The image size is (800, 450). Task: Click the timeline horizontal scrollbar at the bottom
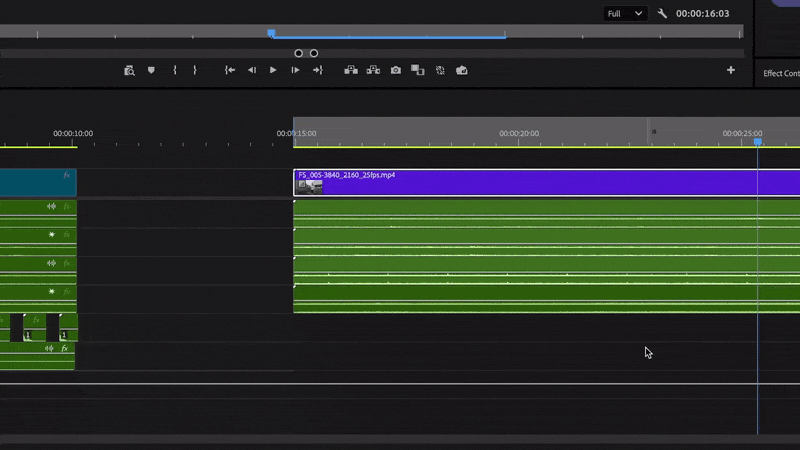click(x=400, y=440)
